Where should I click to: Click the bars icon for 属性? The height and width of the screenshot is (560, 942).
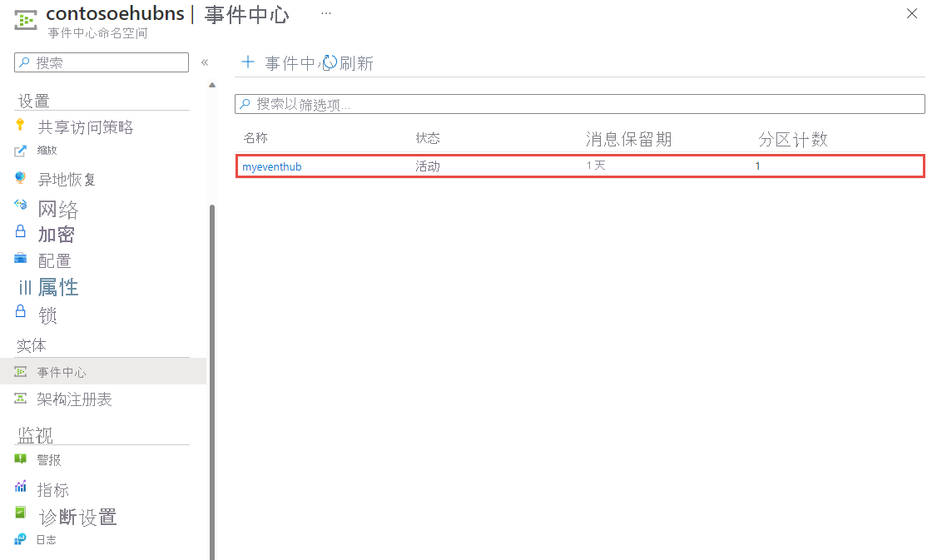pyautogui.click(x=25, y=287)
